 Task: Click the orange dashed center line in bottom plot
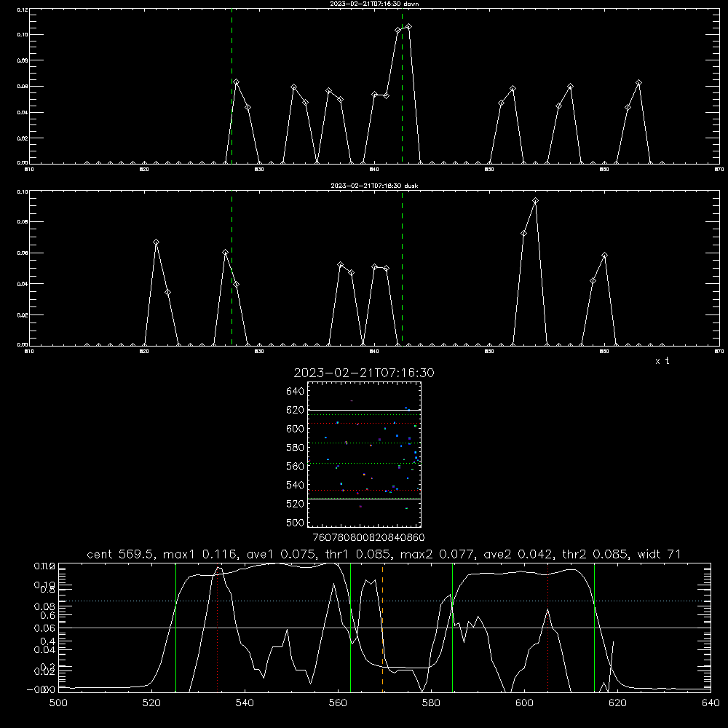click(383, 628)
